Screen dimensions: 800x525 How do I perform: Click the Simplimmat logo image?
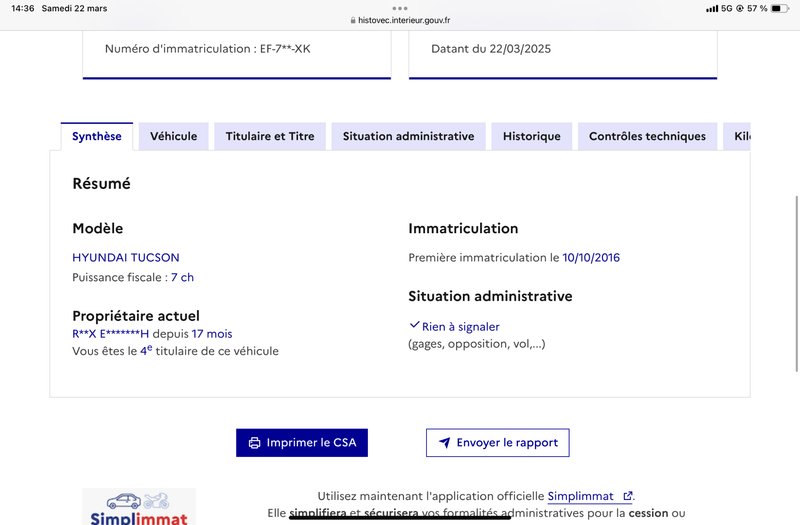139,507
